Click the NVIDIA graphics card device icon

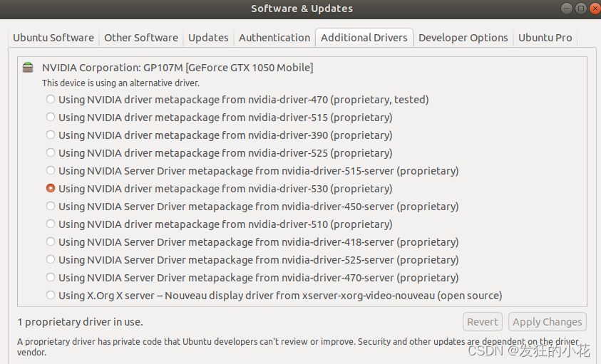coord(28,68)
